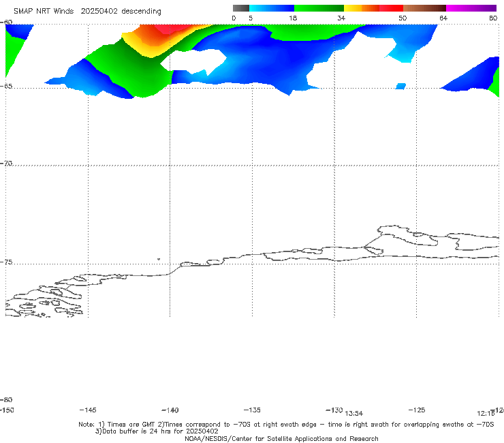Click the magenta-purple segment of the color bar
The height and width of the screenshot is (443, 504).
point(471,8)
